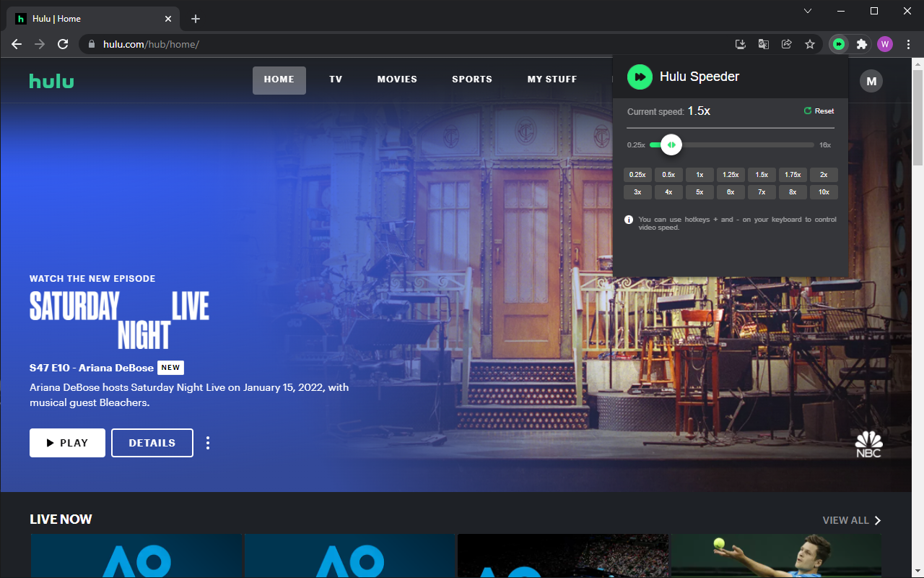Open the Chrome three-dot menu

point(908,44)
